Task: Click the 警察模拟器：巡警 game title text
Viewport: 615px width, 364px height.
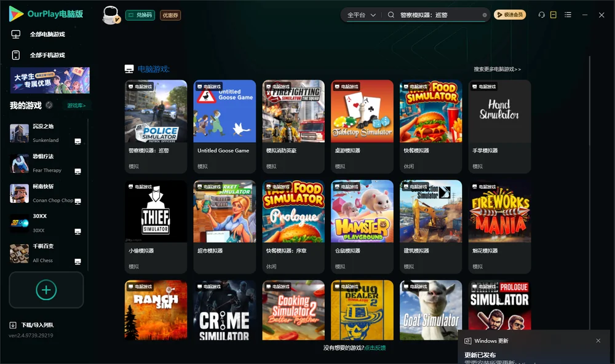Action: [x=149, y=150]
